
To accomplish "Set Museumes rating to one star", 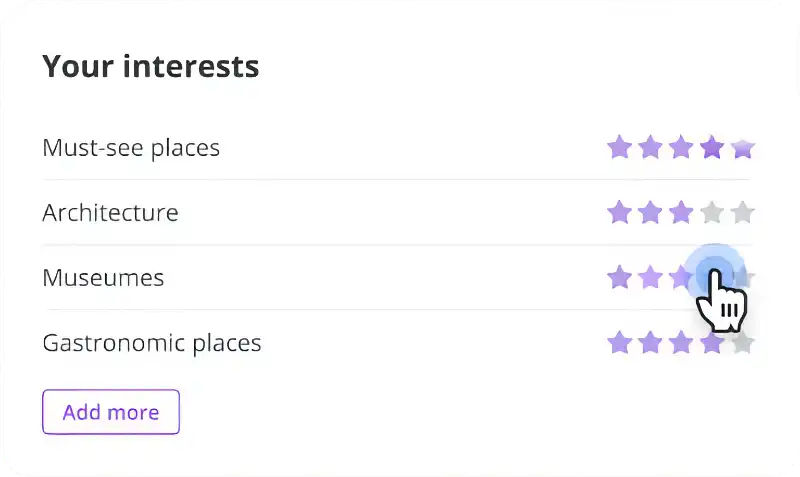I will [x=619, y=277].
